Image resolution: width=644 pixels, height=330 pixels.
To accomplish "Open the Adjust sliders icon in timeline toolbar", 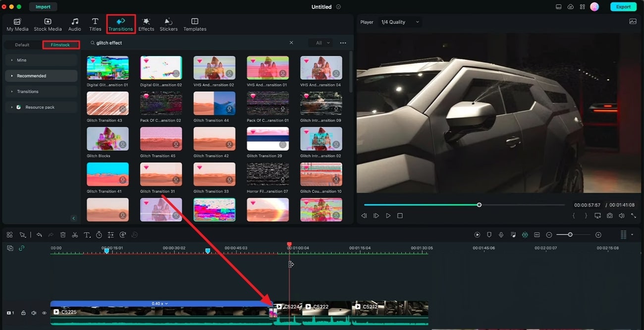I will point(110,235).
